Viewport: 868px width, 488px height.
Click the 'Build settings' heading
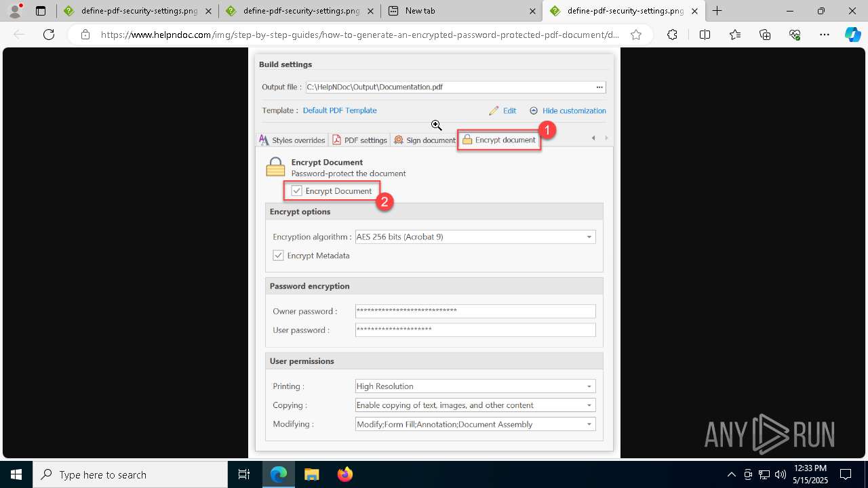click(x=285, y=64)
